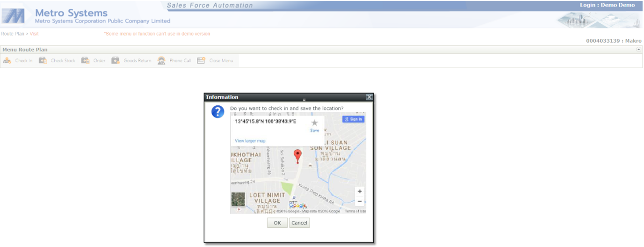
Task: Click the Phone Call operator icon
Action: 161,60
